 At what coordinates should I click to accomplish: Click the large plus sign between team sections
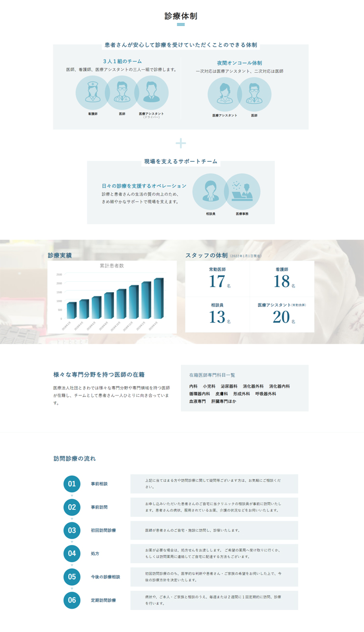click(x=181, y=143)
